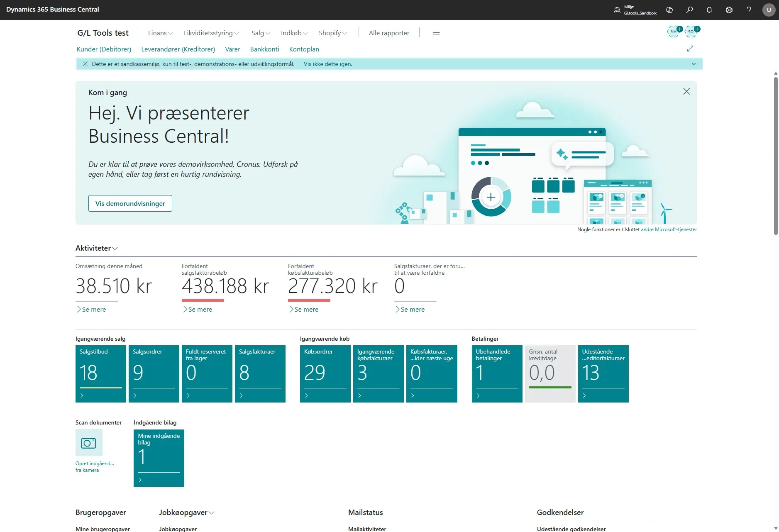Click the environment Miljø GLtools_Sandbox icon
779x532 pixels.
coord(617,10)
